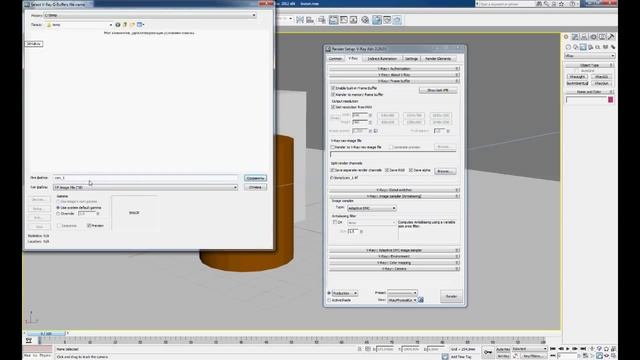The height and width of the screenshot is (360, 640).
Task: Select Use system default gamma radio button
Action: pos(58,208)
